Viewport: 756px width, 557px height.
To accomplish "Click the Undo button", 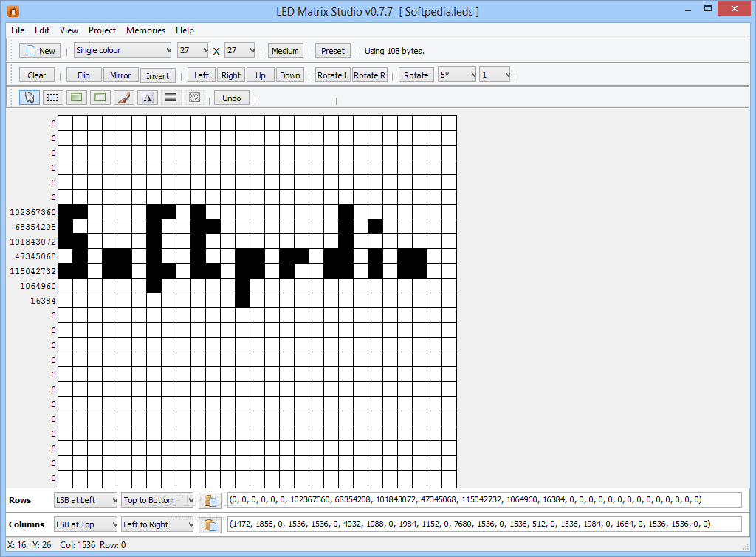I will tap(231, 98).
